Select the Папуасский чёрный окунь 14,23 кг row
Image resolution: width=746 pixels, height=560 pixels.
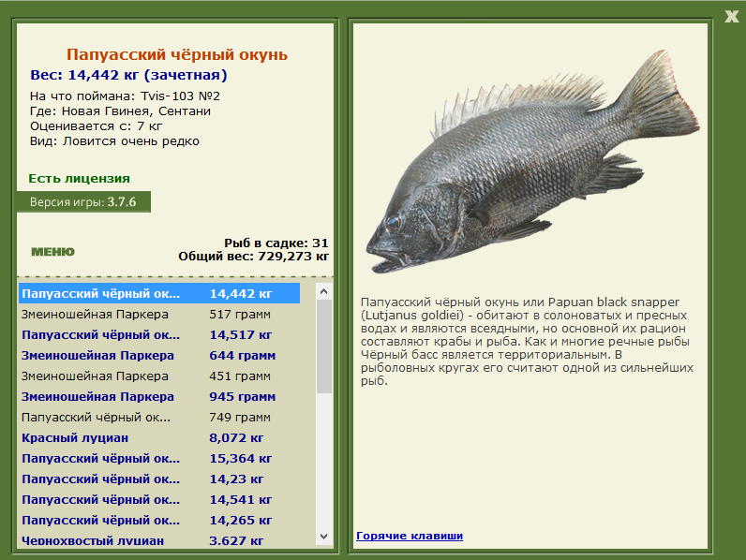(x=159, y=479)
